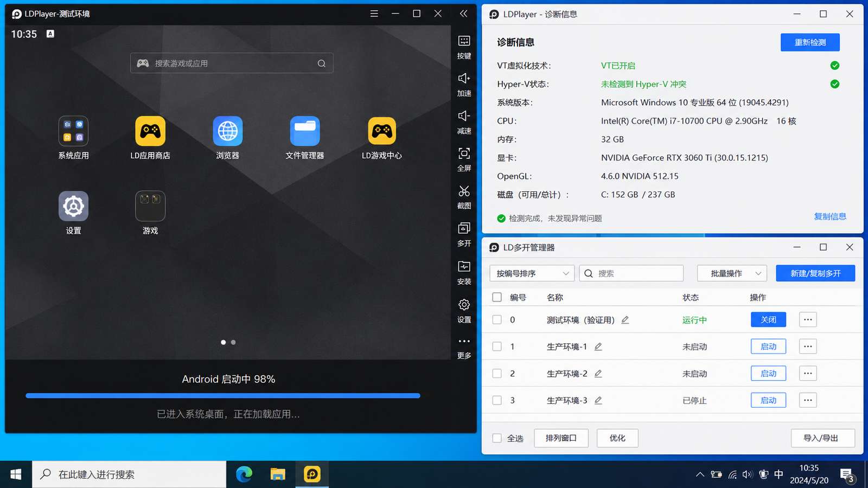The height and width of the screenshot is (488, 868).
Task: Click the 减速 slow-down sidebar icon
Action: tap(464, 122)
